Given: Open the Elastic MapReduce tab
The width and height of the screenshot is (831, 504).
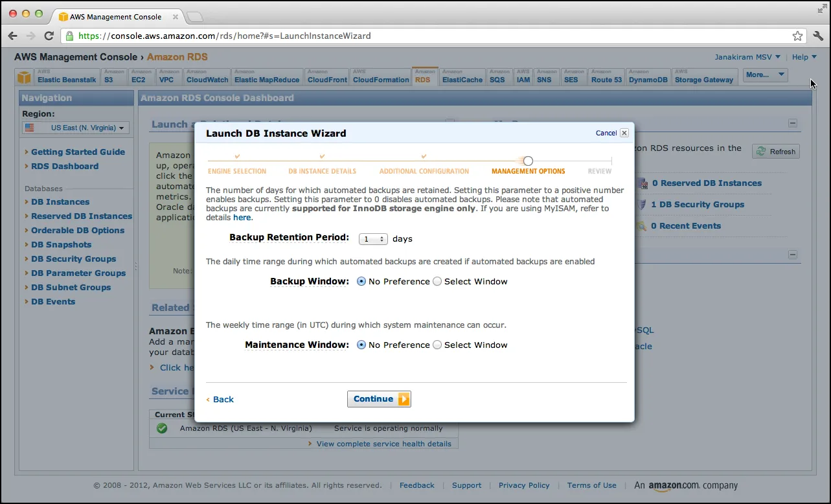Looking at the screenshot, I should coord(267,76).
